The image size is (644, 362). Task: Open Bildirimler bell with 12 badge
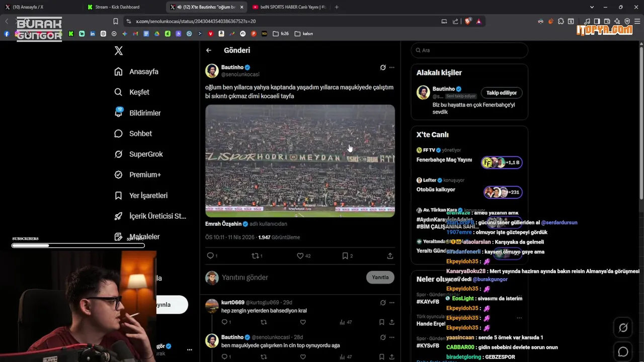(119, 113)
